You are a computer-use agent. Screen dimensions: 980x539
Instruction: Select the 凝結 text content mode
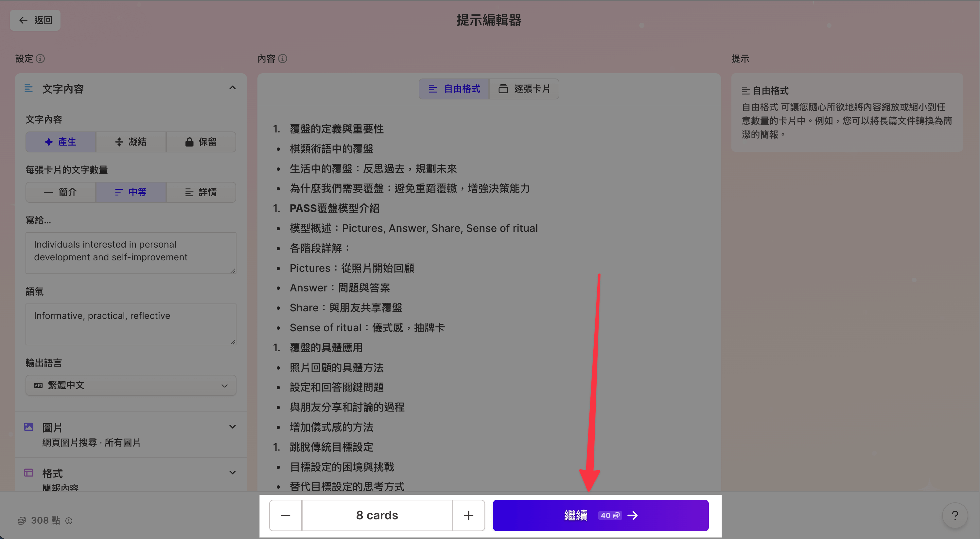131,142
